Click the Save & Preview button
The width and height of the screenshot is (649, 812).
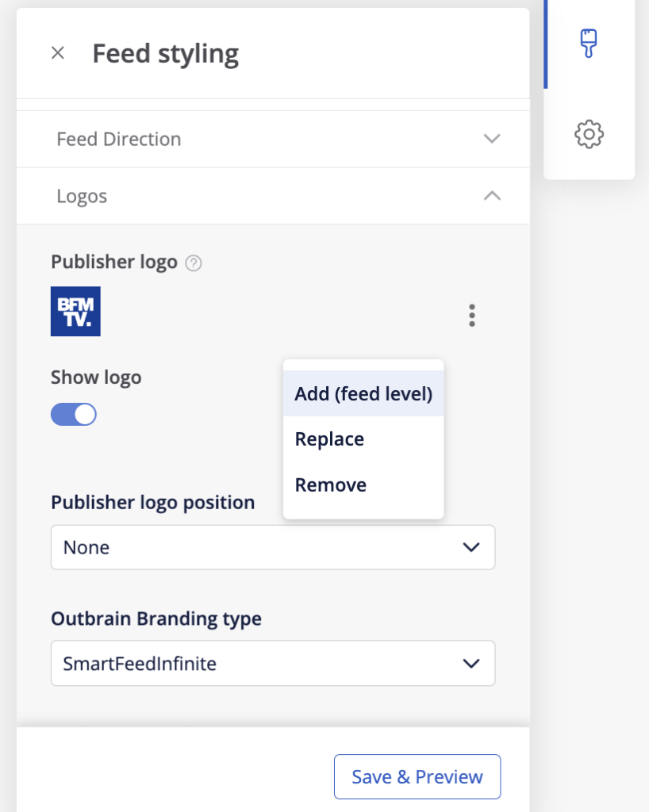tap(417, 776)
